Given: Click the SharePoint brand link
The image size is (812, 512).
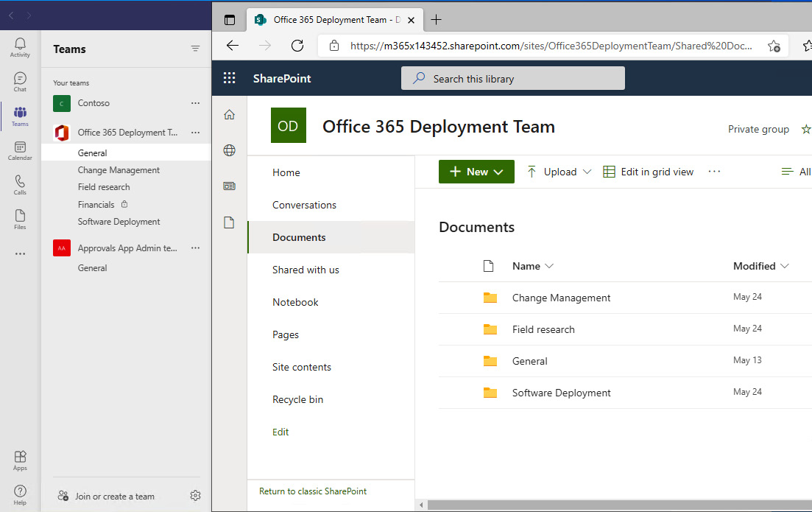Looking at the screenshot, I should [282, 78].
